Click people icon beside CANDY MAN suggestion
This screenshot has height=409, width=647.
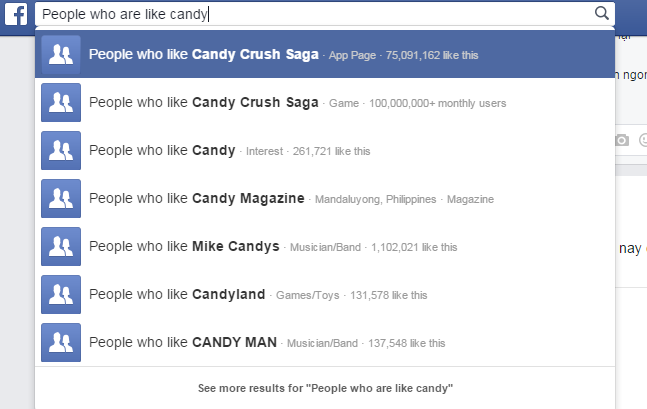[x=60, y=342]
